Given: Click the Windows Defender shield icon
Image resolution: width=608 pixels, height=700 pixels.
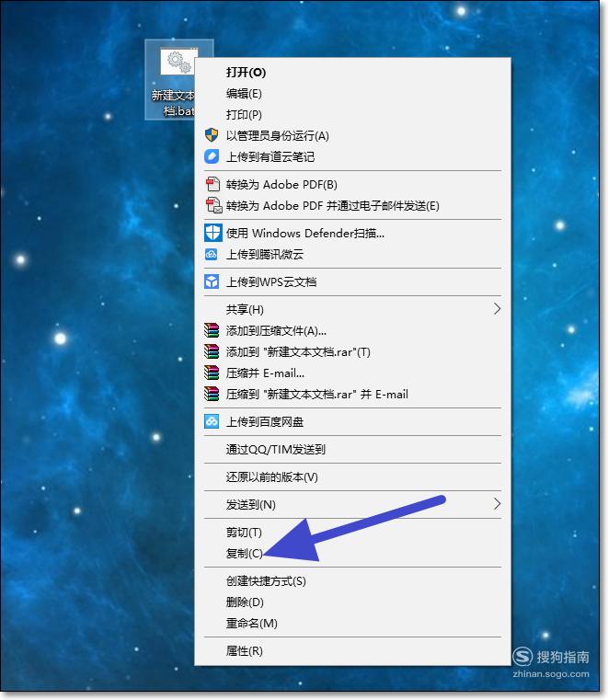Looking at the screenshot, I should pos(212,233).
